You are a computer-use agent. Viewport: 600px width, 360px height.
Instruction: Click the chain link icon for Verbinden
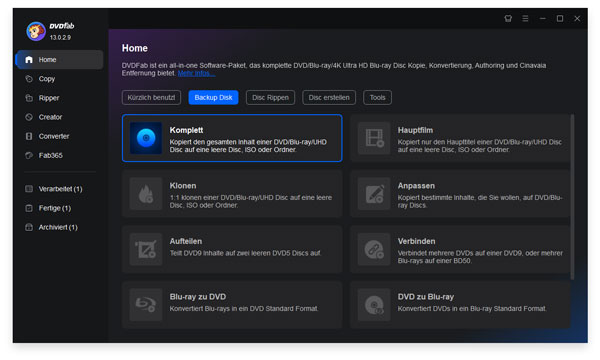374,249
